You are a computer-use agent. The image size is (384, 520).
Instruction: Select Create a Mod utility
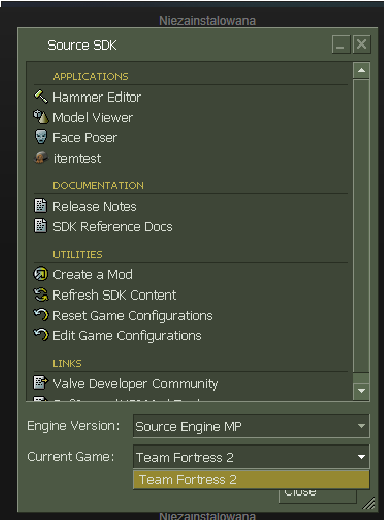[93, 275]
